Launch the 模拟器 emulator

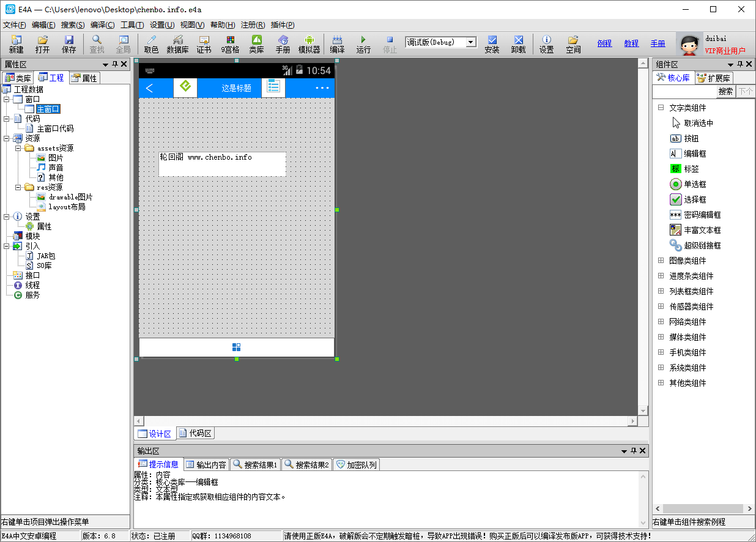tap(309, 44)
